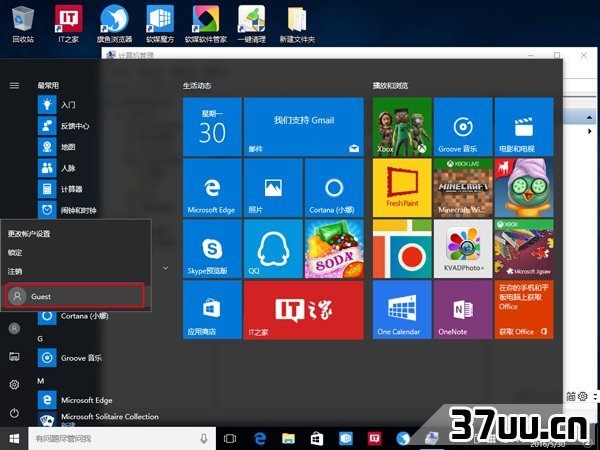The image size is (600, 450).
Task: Switch to the Guest account
Action: (x=75, y=296)
